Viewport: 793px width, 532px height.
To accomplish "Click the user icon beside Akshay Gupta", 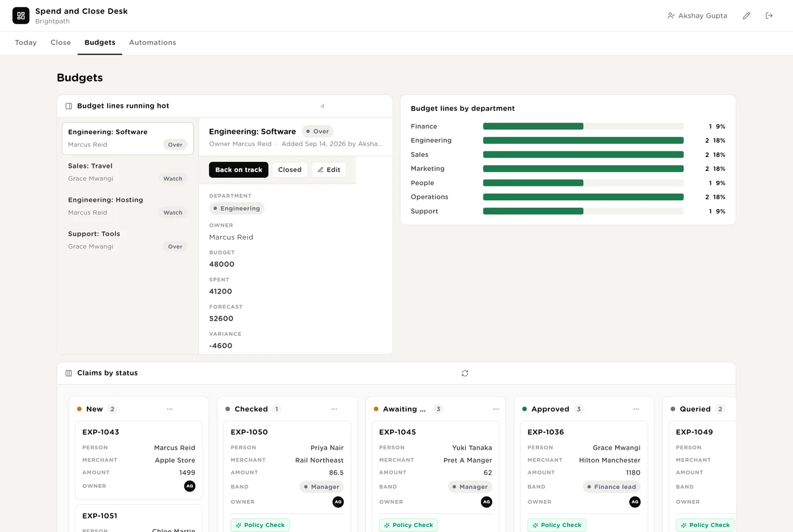I will pyautogui.click(x=671, y=16).
